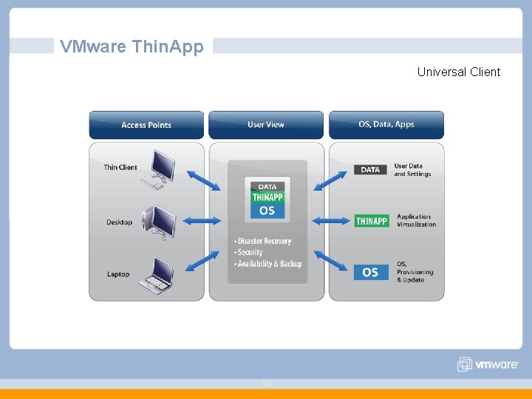Click the Security bullet
Image resolution: width=532 pixels, height=399 pixels.
pyautogui.click(x=248, y=252)
